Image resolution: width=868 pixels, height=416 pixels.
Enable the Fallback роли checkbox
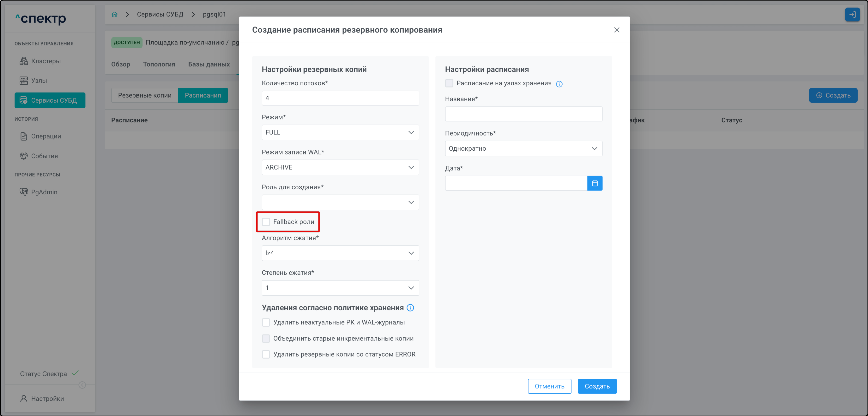click(266, 222)
